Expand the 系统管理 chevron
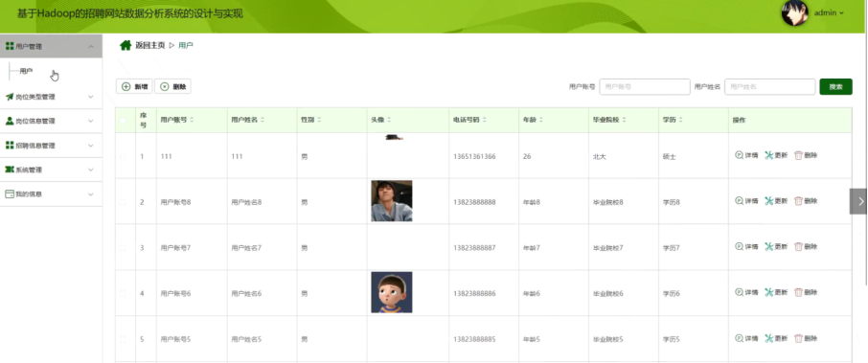Screen dimensions: 868x363 (91, 170)
